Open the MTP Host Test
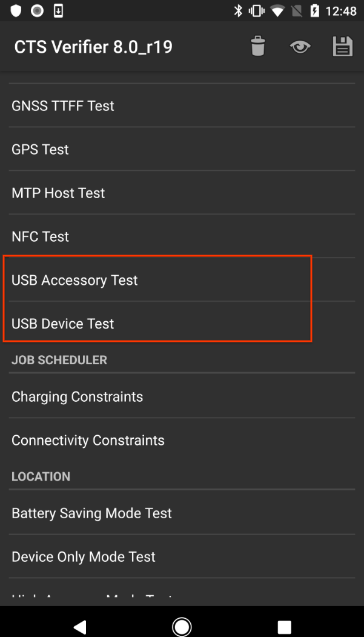Image resolution: width=364 pixels, height=637 pixels. click(x=58, y=193)
